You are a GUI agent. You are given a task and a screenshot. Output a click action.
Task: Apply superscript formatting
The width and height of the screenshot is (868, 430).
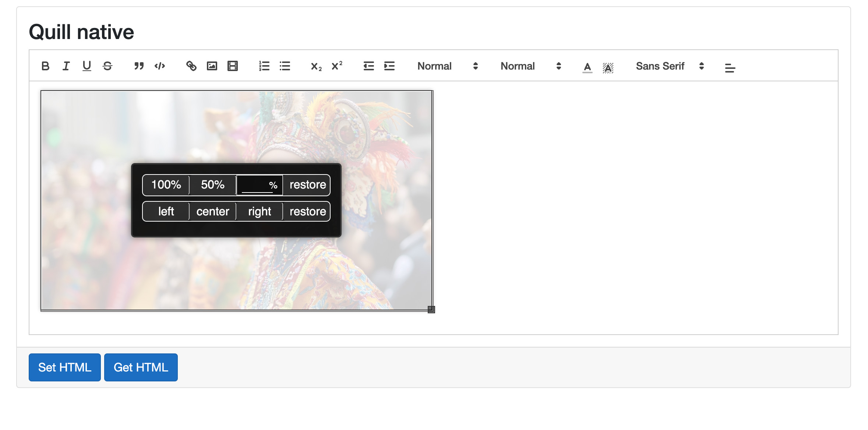pyautogui.click(x=337, y=66)
